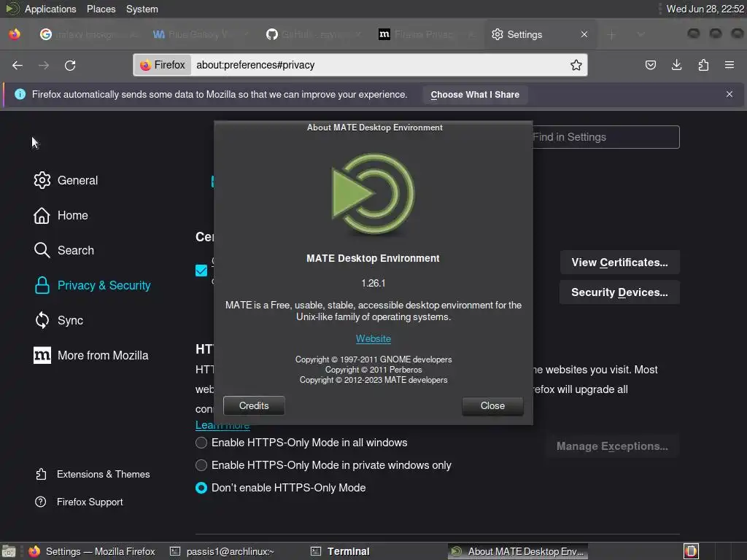
Task: Open the Downloads panel
Action: click(676, 65)
